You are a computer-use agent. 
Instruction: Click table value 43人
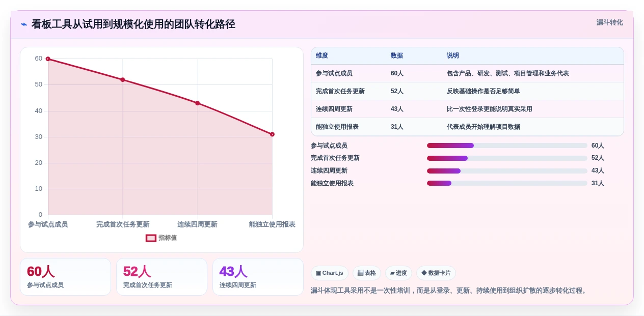click(397, 109)
